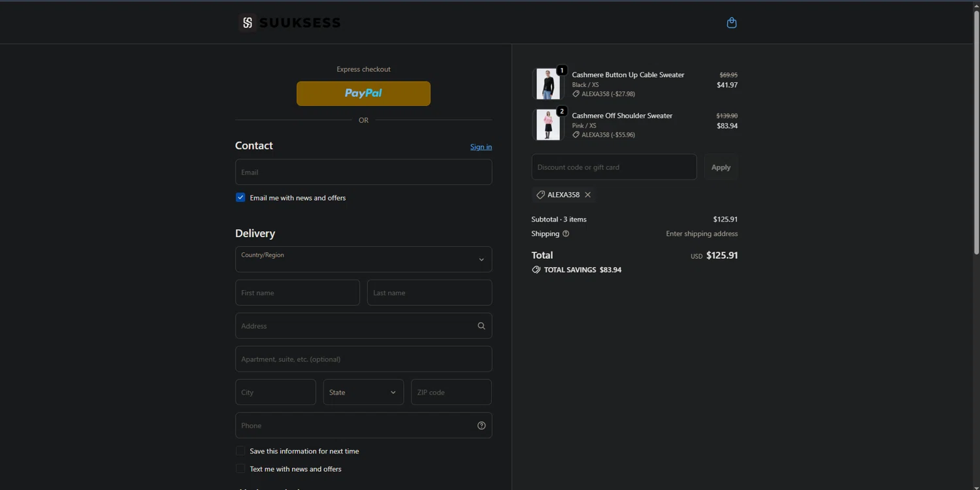Focus the First name field

[297, 293]
